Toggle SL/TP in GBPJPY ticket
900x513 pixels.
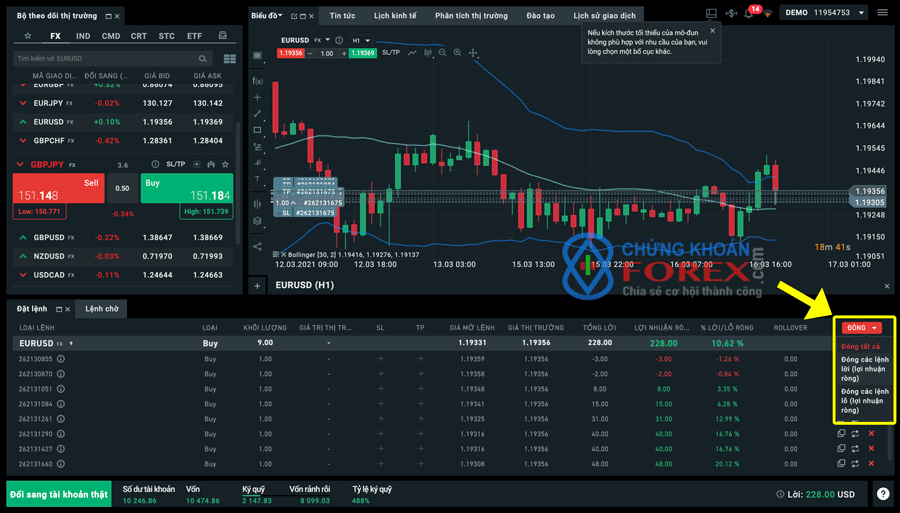[x=176, y=164]
